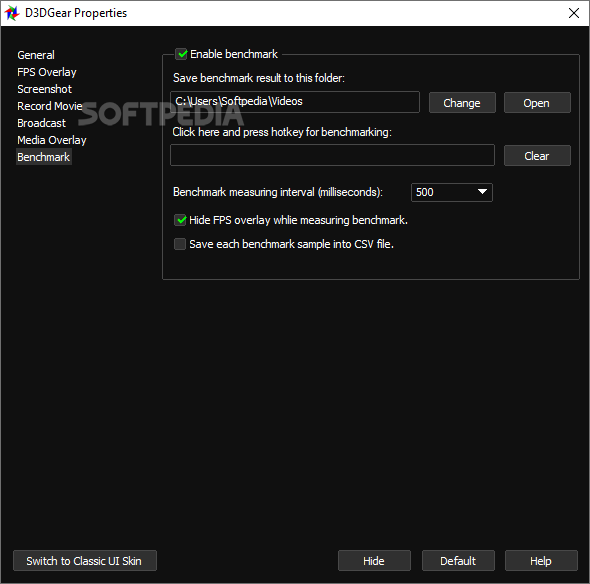The width and height of the screenshot is (590, 584).
Task: Select the Screenshot section
Action: [x=44, y=89]
